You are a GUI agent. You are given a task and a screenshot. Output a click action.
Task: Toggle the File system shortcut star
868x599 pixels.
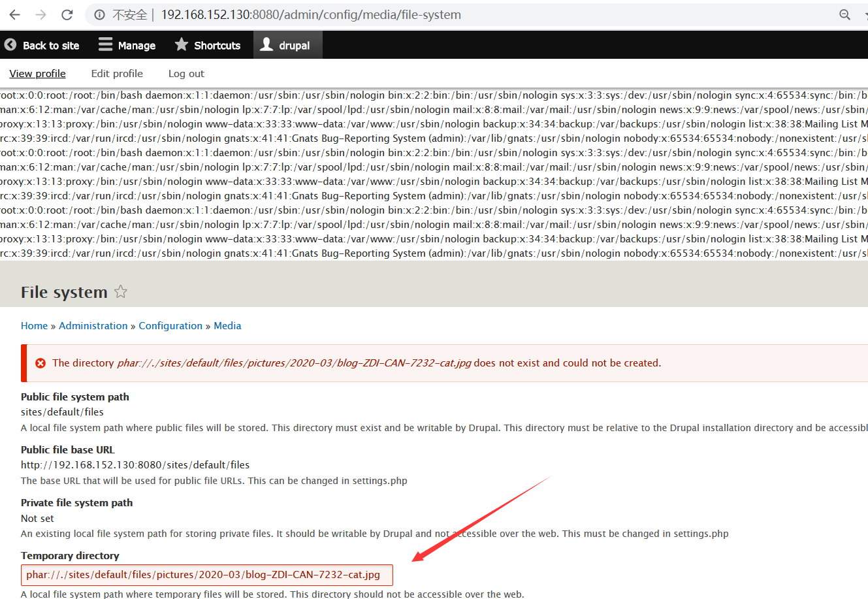click(121, 292)
